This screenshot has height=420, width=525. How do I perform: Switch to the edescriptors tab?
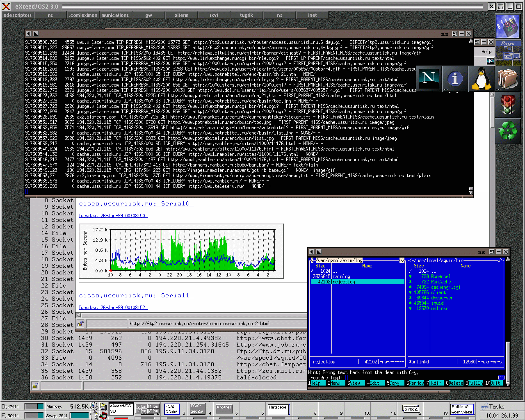pyautogui.click(x=18, y=15)
